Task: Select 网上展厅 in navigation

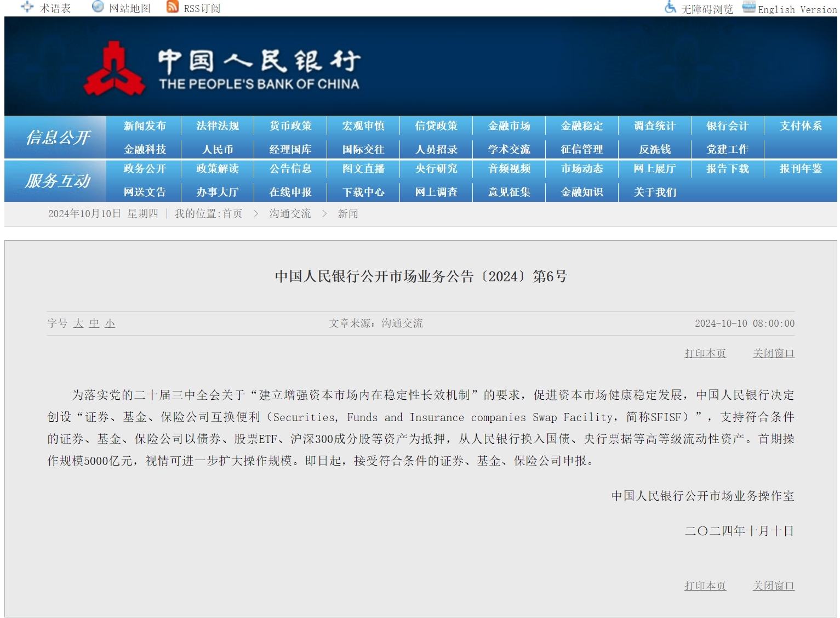Action: tap(655, 168)
